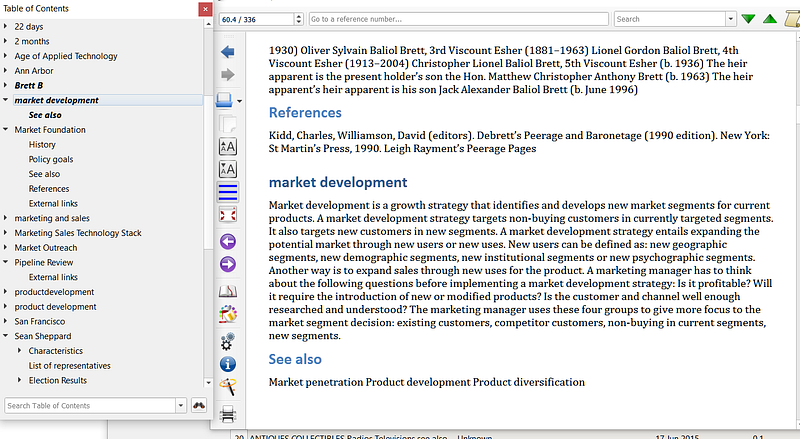
Task: Click the blue 'References' heading in the page
Action: click(305, 112)
